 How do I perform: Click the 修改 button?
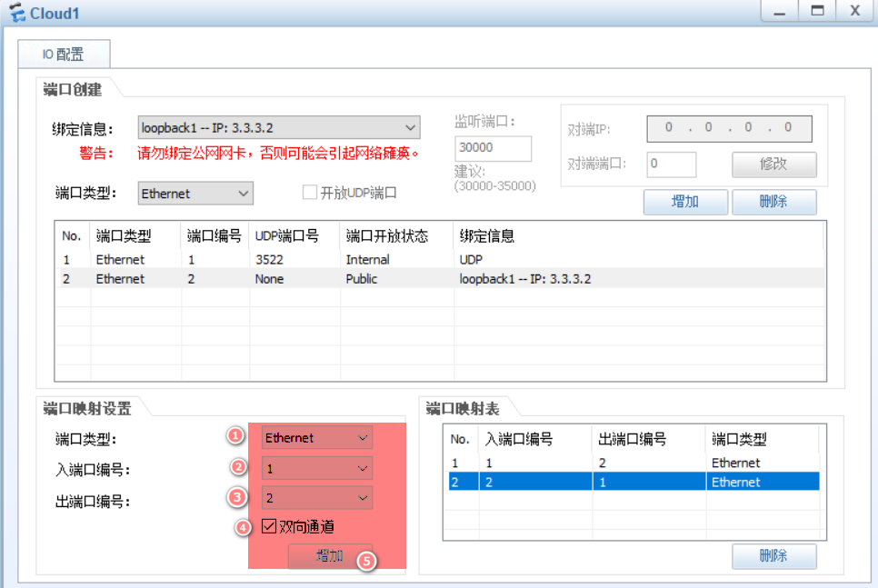773,164
